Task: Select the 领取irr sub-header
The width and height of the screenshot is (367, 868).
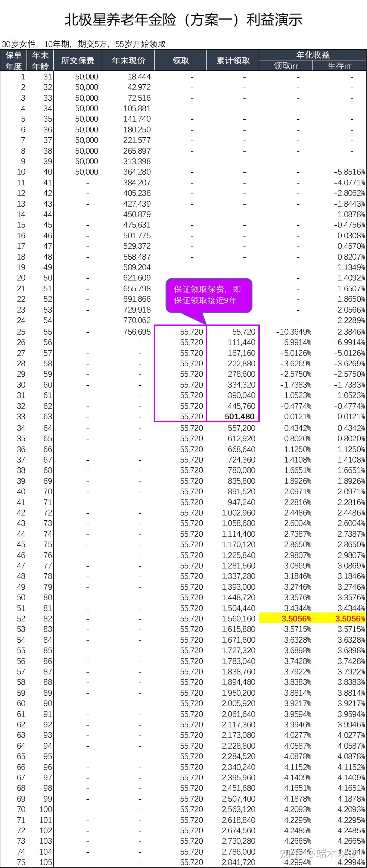Action: [286, 66]
